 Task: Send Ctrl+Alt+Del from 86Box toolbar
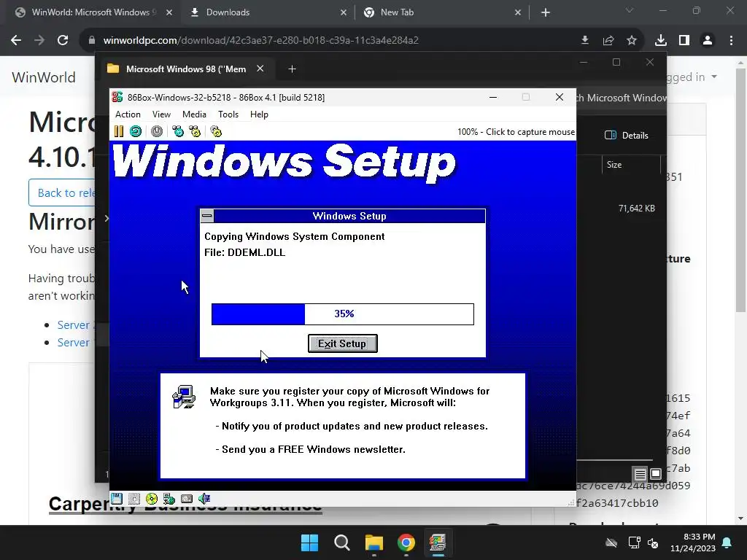click(x=178, y=131)
